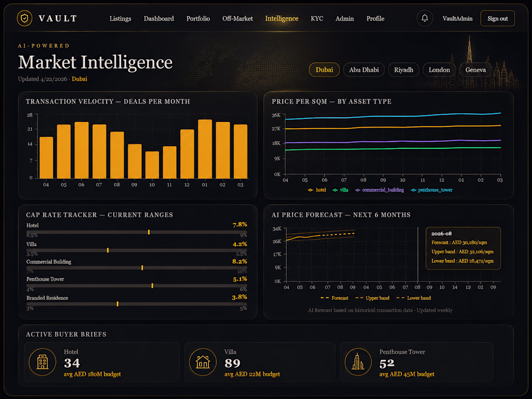Click the gold Dubai link under title

(x=79, y=79)
